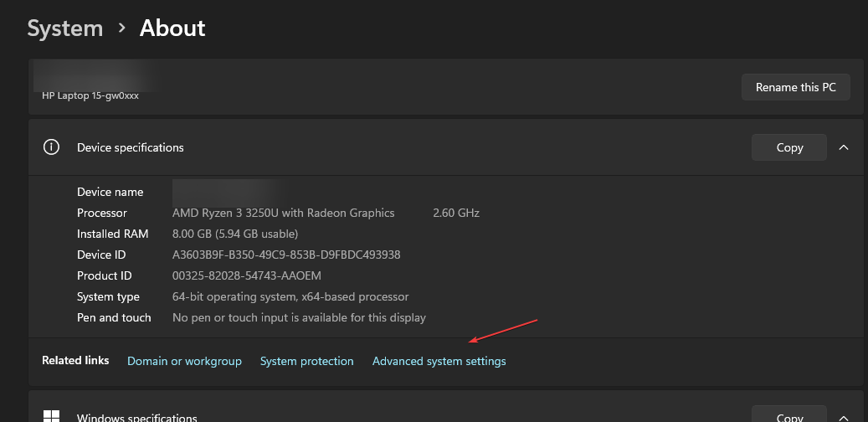Click the Device specifications info icon
The height and width of the screenshot is (422, 868).
pyautogui.click(x=52, y=147)
